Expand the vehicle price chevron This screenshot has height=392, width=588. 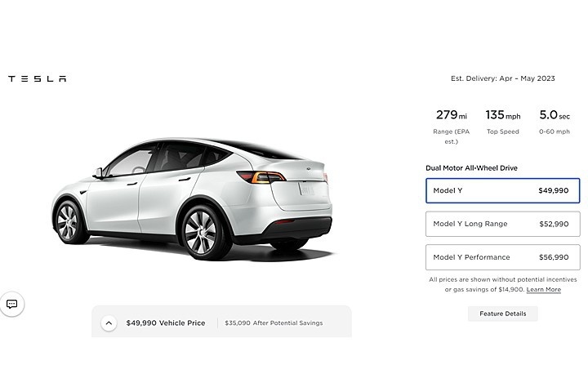pyautogui.click(x=109, y=323)
